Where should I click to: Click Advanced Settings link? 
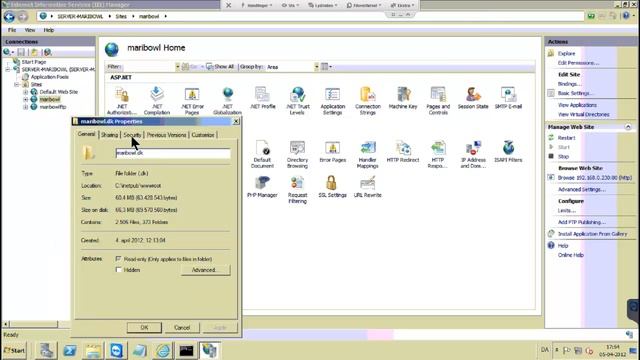(582, 189)
